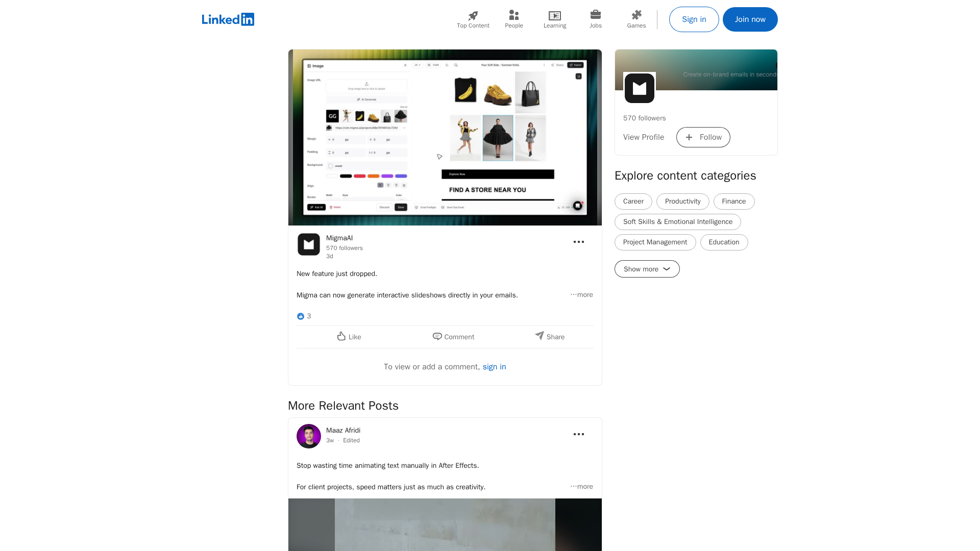Open the Learning video icon
Screen dimensions: 980x551
[x=554, y=16]
